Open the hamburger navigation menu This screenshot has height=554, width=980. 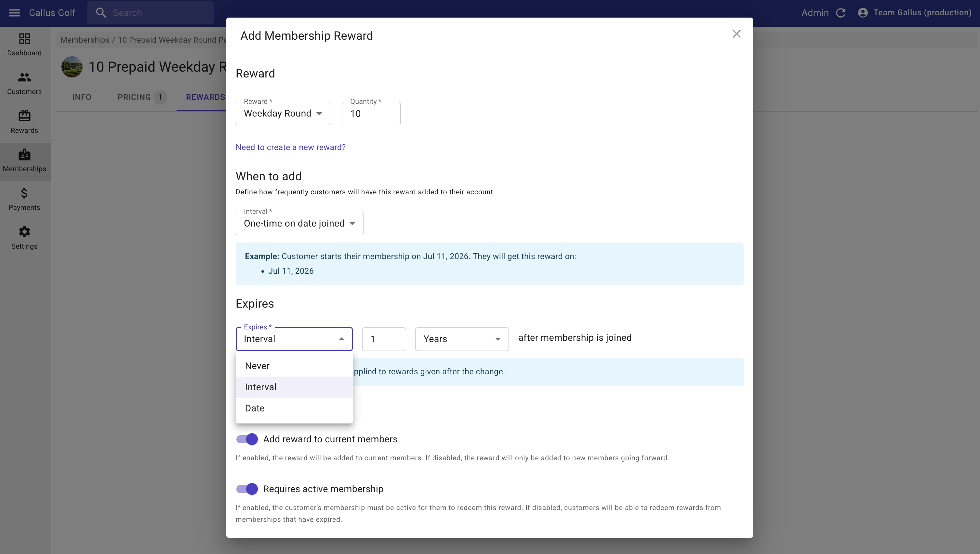pyautogui.click(x=14, y=13)
